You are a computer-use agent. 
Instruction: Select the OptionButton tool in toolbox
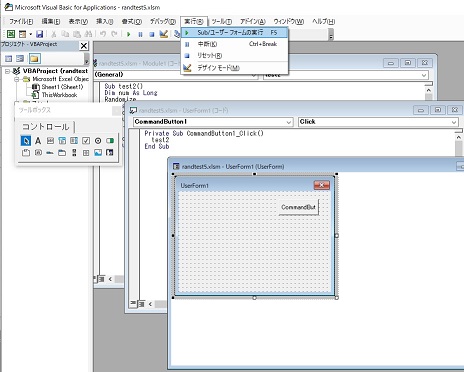point(98,141)
